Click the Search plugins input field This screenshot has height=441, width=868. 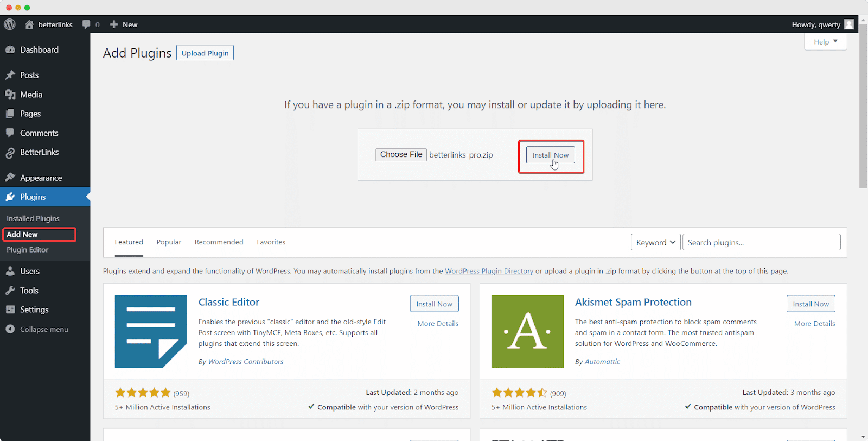(762, 242)
